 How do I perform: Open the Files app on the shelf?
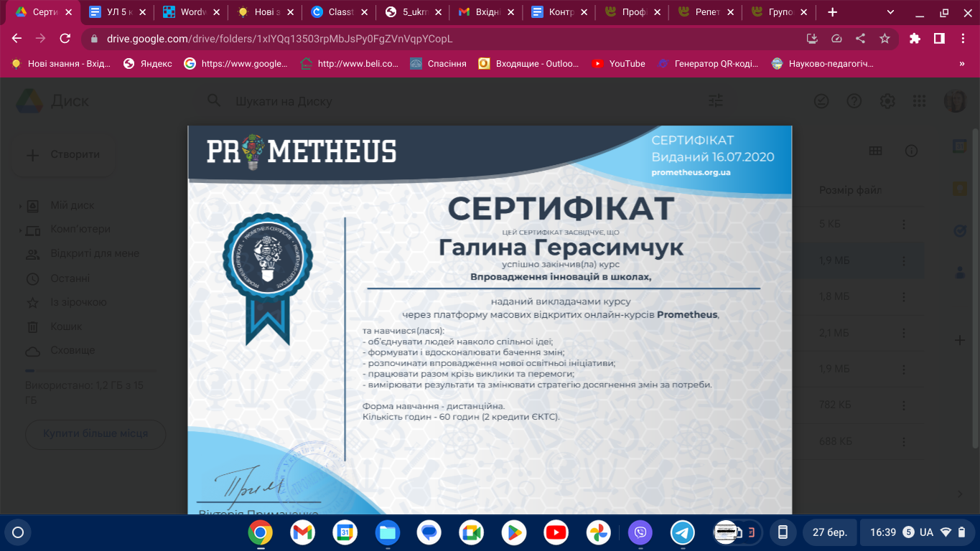click(x=388, y=532)
